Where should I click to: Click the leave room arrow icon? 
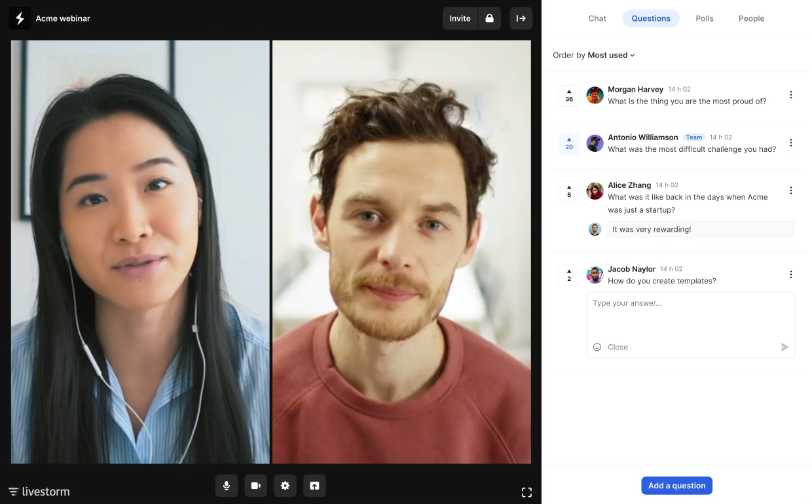(521, 18)
